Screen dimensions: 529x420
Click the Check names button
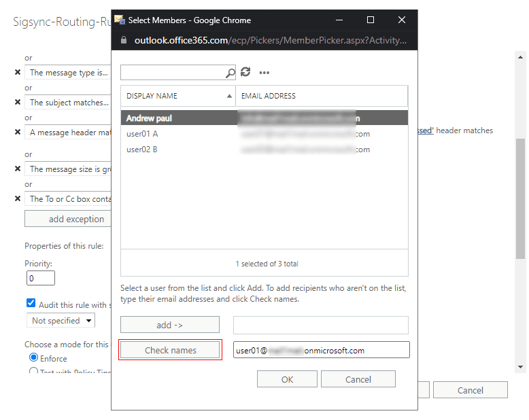click(x=170, y=350)
